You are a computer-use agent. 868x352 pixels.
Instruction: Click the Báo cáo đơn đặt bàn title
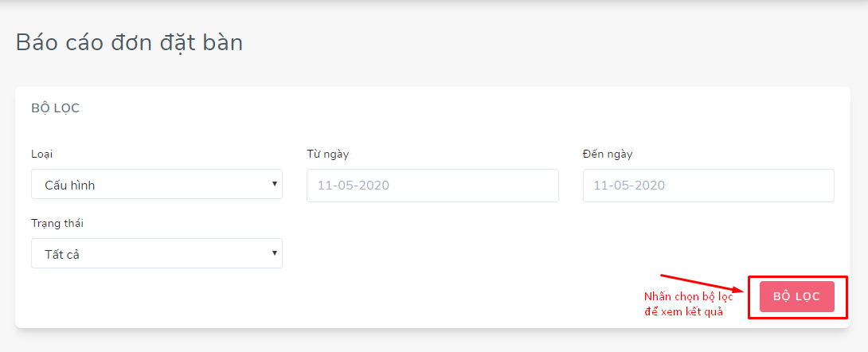point(130,42)
